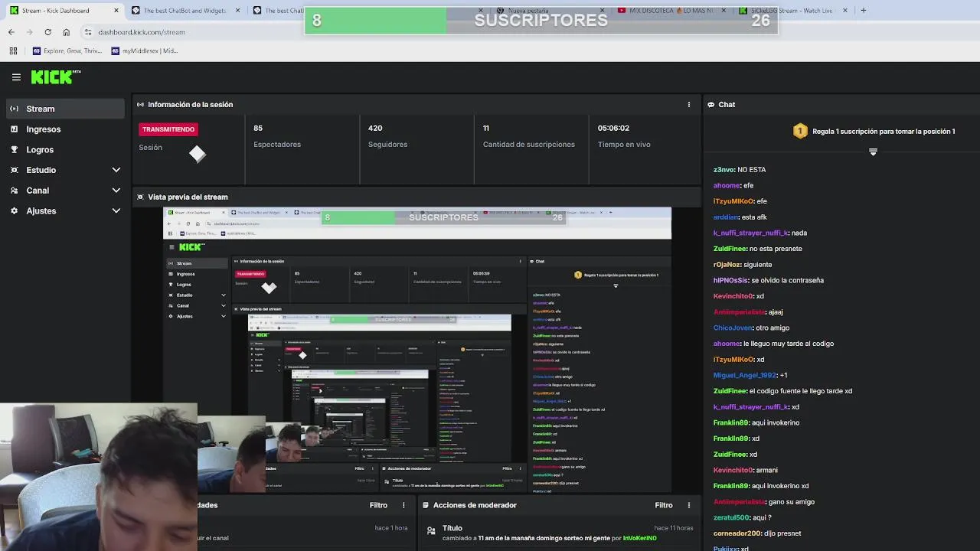Click the Ajustes gear icon
This screenshot has height=551, width=980.
point(14,210)
